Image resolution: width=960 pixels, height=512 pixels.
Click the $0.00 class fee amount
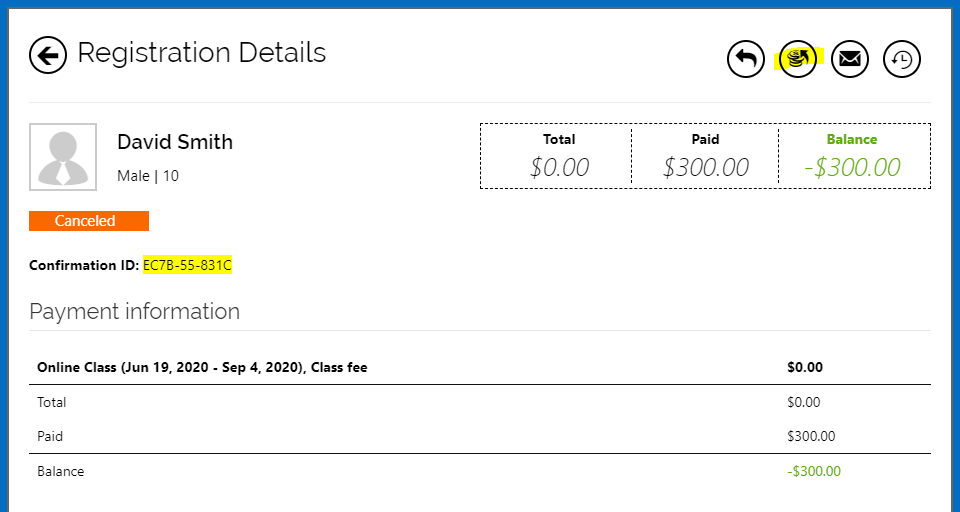(x=804, y=367)
